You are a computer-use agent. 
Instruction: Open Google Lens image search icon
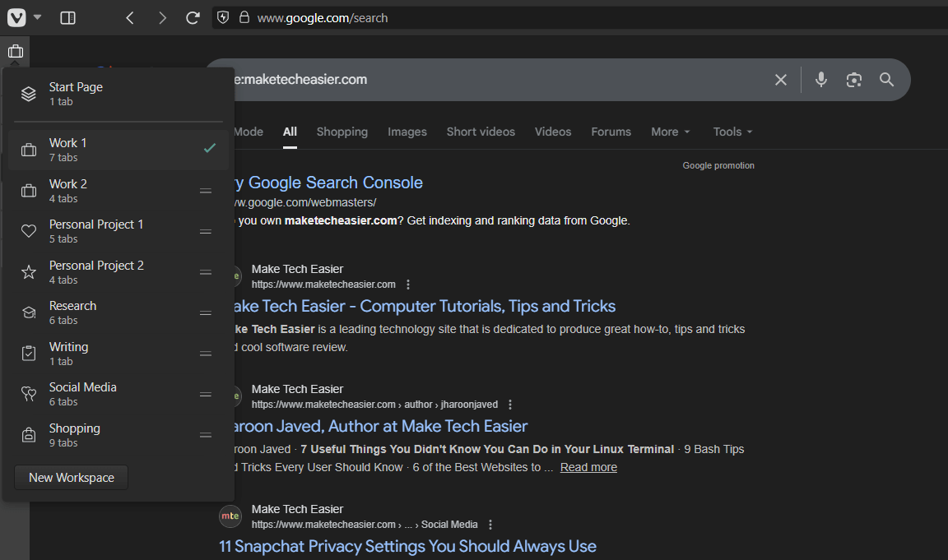tap(853, 80)
